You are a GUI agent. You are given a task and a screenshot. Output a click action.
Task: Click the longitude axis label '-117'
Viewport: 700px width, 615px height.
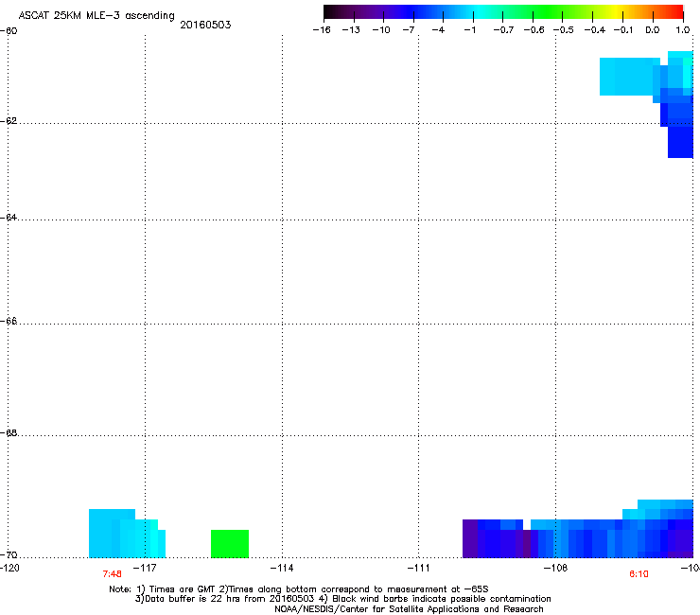coord(145,568)
